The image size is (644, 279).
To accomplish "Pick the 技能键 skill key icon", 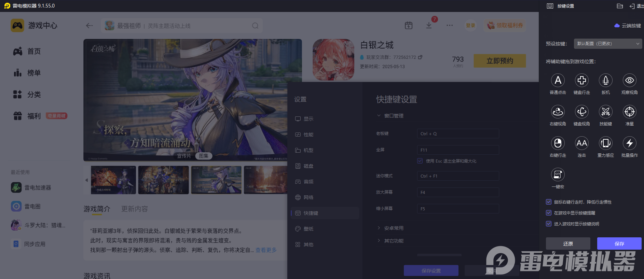I will click(606, 112).
